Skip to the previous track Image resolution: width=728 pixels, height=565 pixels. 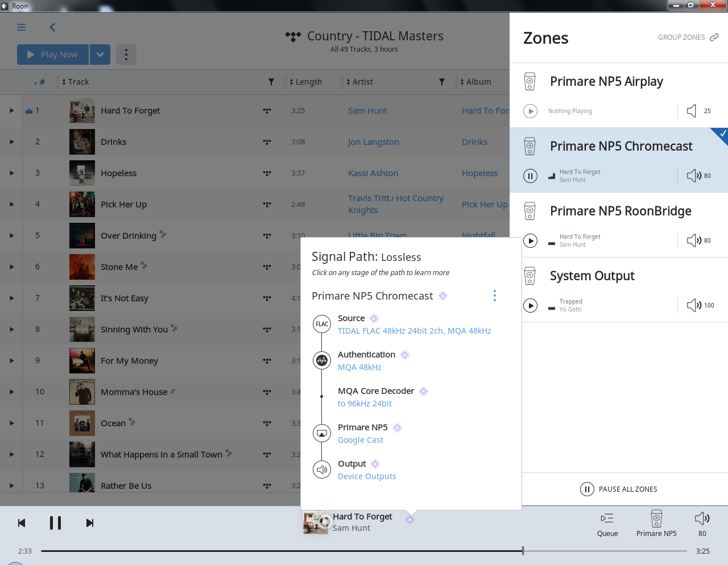tap(22, 523)
